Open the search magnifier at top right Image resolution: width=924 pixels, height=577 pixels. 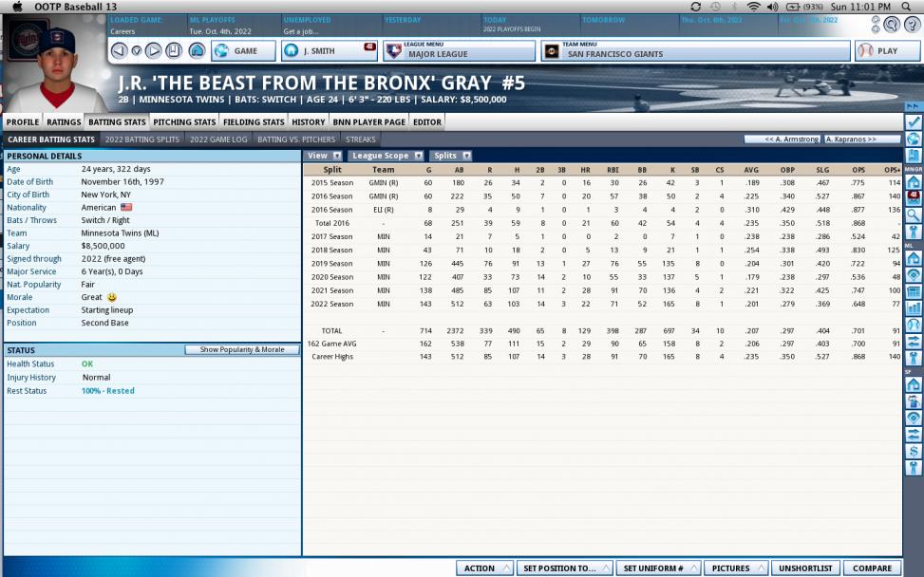pos(892,24)
